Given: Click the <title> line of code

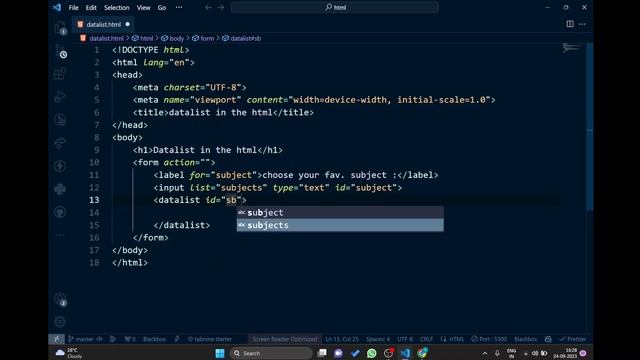Looking at the screenshot, I should click(223, 112).
